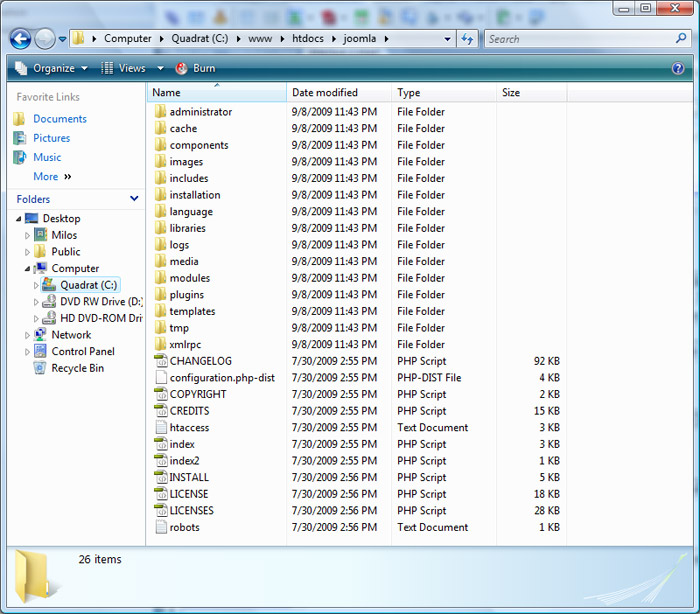Select the CHANGELOG PHP script file icon
This screenshot has height=614, width=700.
160,361
